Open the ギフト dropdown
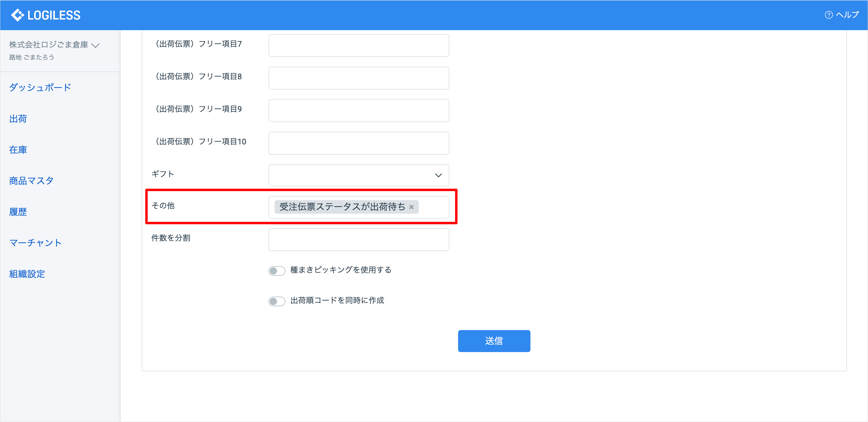 click(359, 175)
